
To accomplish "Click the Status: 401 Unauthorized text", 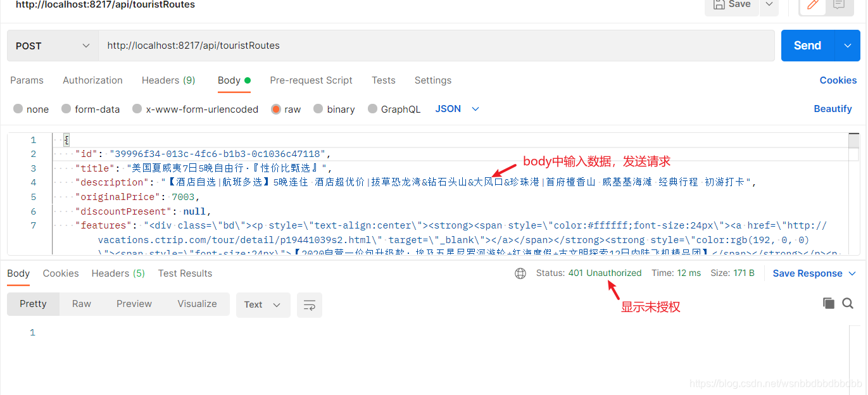I will (x=589, y=273).
